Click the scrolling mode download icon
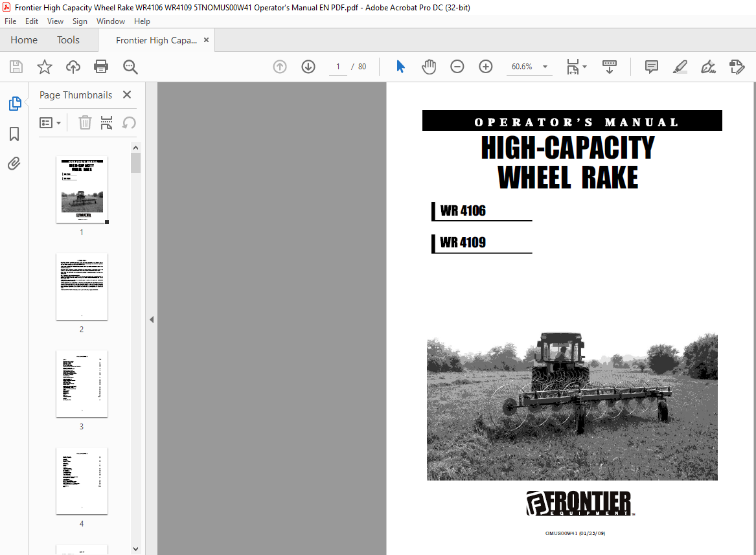Image resolution: width=756 pixels, height=555 pixels. coord(610,67)
